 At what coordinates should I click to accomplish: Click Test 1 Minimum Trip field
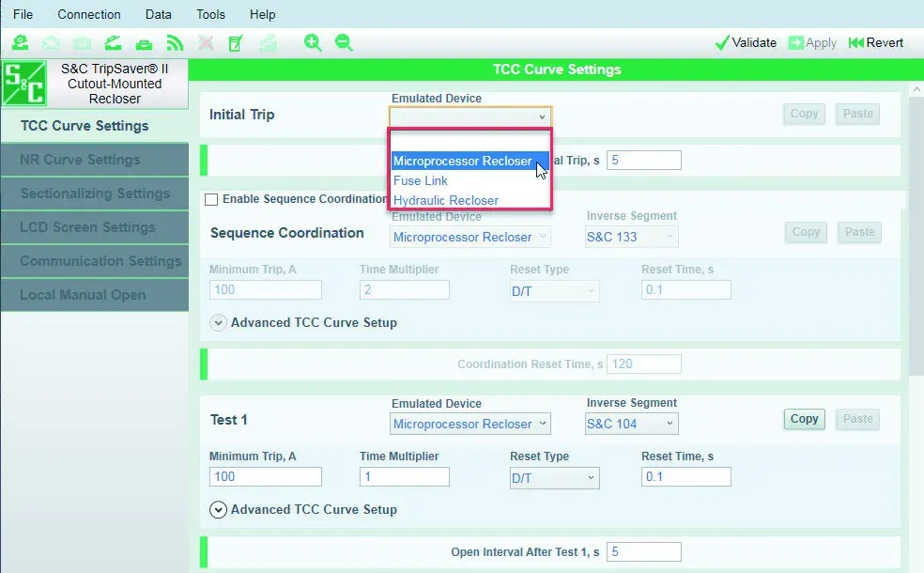tap(265, 476)
